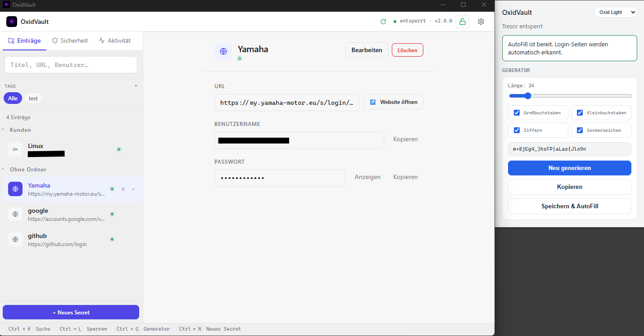Screen dimensions: 644x336
Task: Click the Bearbeiten button
Action: [x=367, y=50]
